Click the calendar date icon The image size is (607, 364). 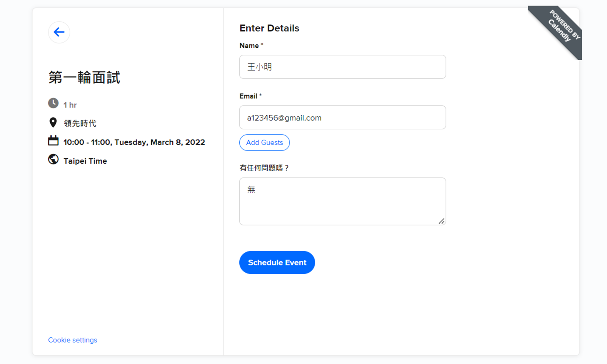coord(53,141)
